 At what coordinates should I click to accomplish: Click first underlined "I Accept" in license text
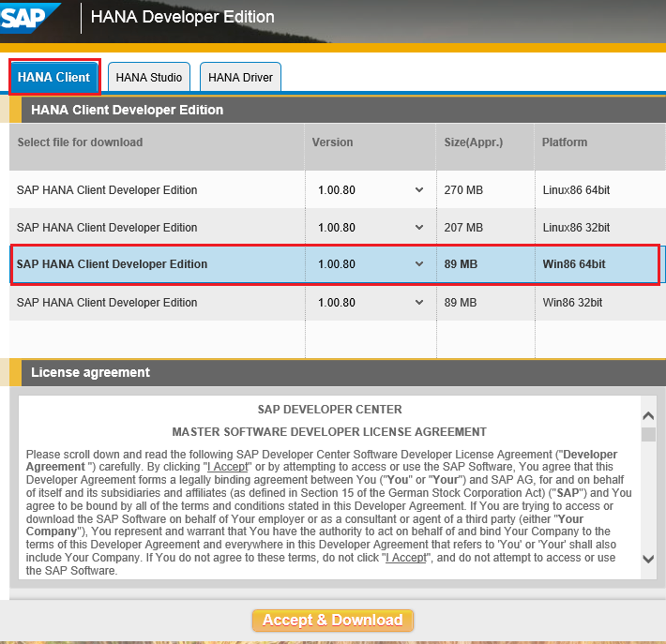[227, 467]
